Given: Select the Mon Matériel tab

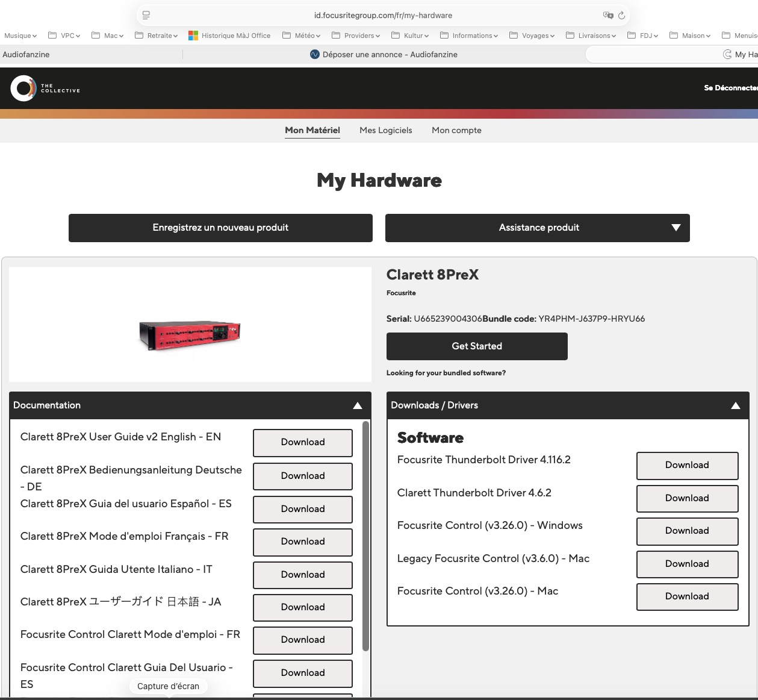Looking at the screenshot, I should pos(312,130).
